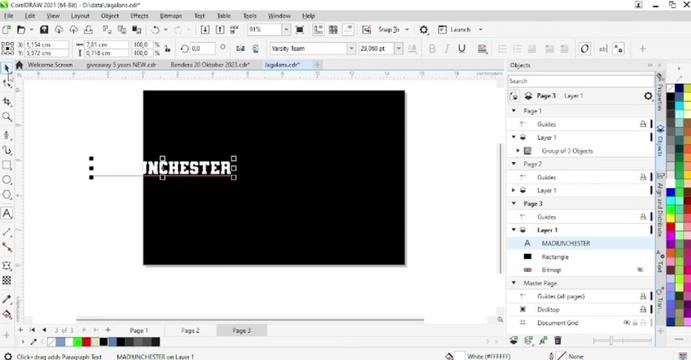The height and width of the screenshot is (360, 691).
Task: Pick the red swatch in document palette
Action: tap(86, 341)
